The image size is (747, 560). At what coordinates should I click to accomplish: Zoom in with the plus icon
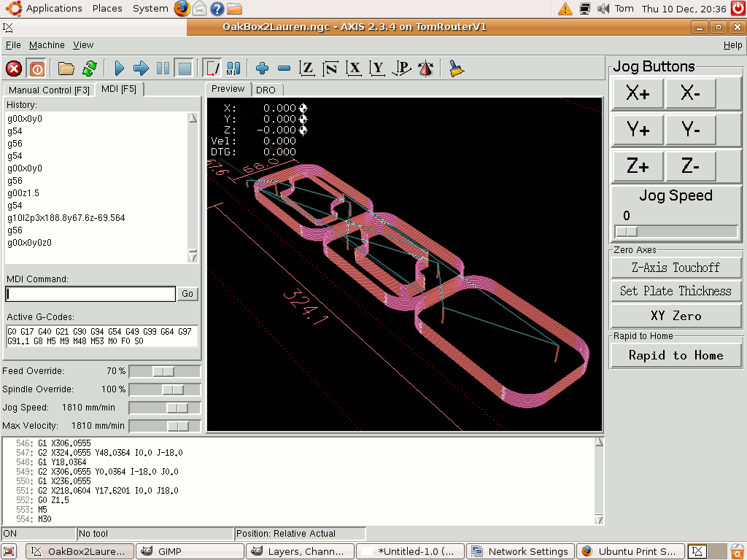[263, 69]
